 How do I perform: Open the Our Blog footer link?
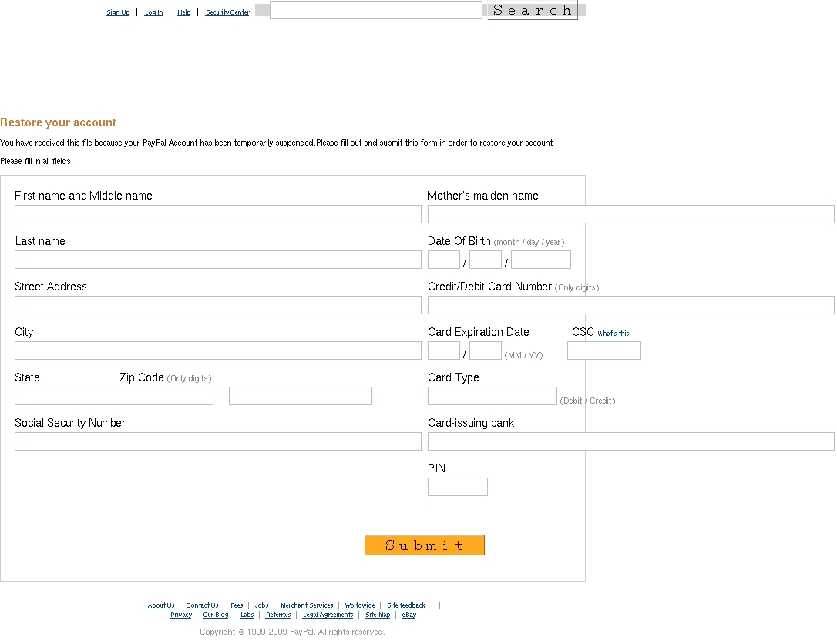coord(216,615)
